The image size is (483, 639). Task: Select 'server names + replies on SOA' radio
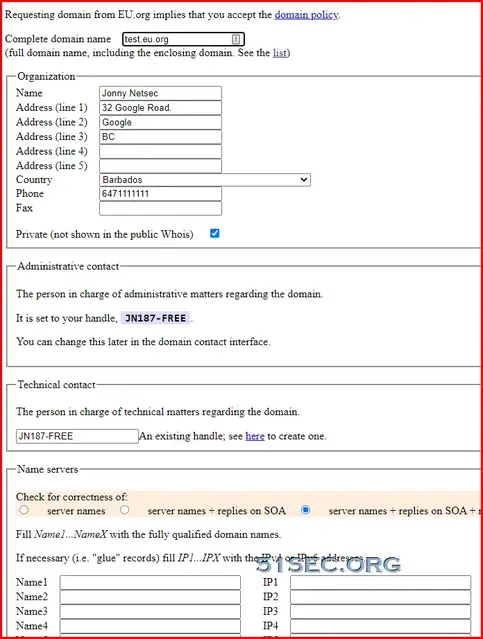pyautogui.click(x=125, y=510)
